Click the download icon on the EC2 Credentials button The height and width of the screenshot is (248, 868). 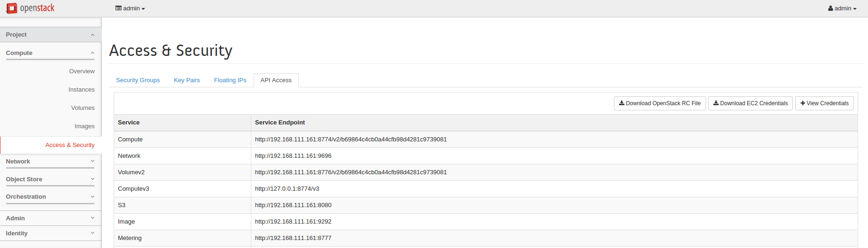[x=716, y=103]
